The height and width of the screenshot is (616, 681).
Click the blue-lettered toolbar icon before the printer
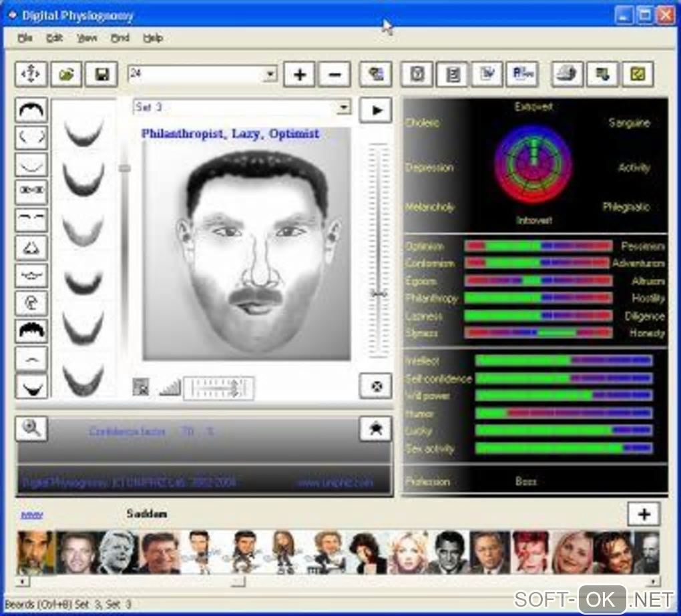click(523, 74)
